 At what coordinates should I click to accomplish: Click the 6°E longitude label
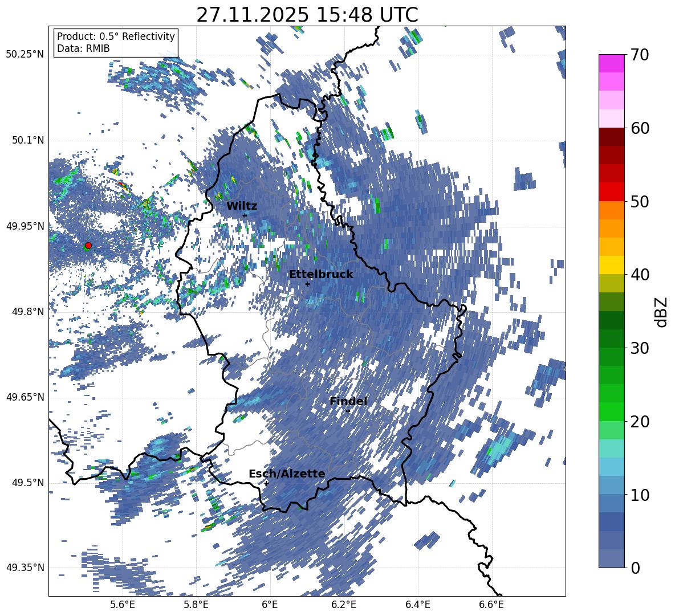click(x=270, y=605)
